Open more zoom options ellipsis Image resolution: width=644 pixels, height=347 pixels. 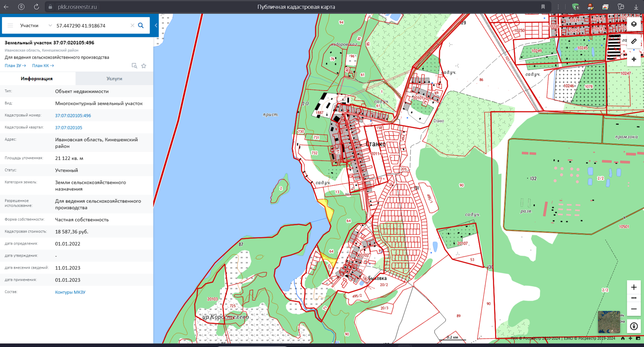(634, 298)
